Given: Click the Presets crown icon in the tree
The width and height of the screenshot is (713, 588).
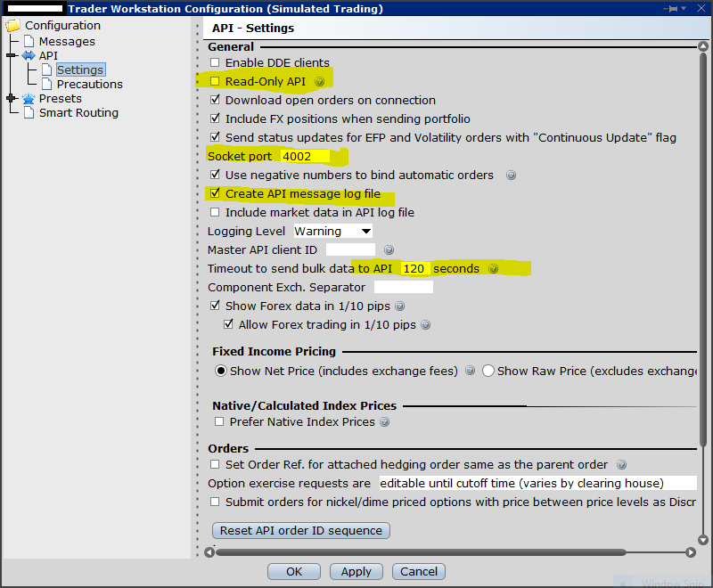Looking at the screenshot, I should click(x=29, y=98).
